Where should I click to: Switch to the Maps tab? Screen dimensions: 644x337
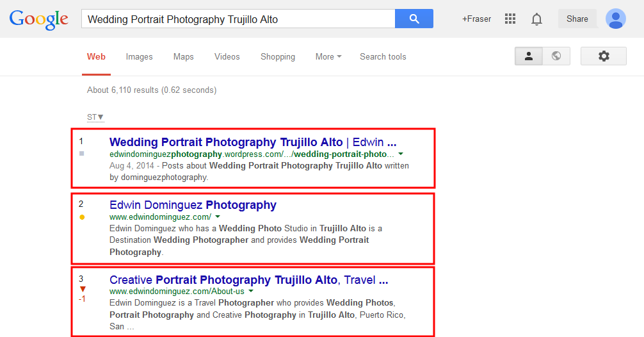click(183, 57)
